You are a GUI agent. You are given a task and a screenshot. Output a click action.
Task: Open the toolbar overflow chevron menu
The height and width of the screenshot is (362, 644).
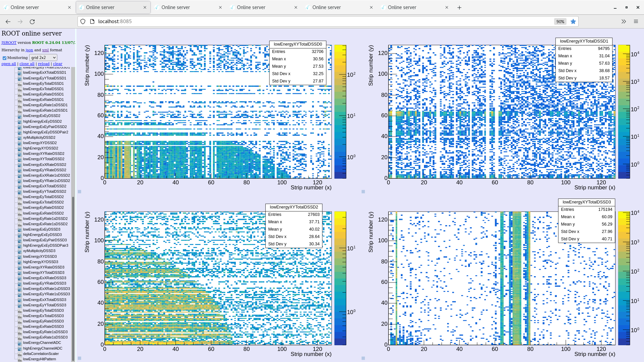(624, 21)
